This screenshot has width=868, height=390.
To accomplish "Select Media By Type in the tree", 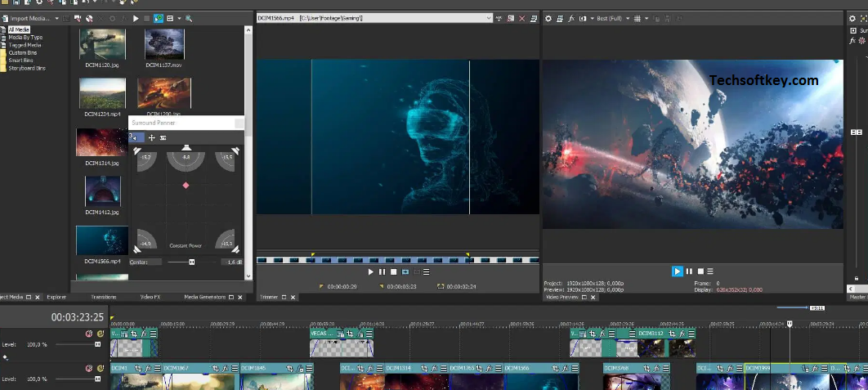I will [25, 37].
